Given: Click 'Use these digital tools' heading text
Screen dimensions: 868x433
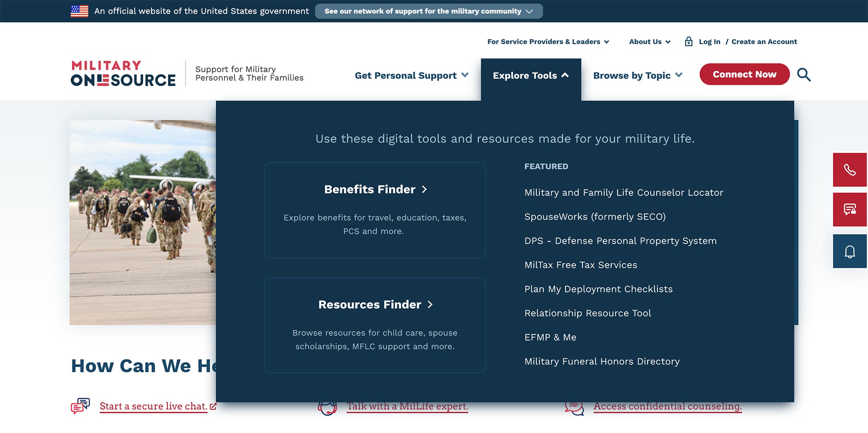Looking at the screenshot, I should pos(505,139).
